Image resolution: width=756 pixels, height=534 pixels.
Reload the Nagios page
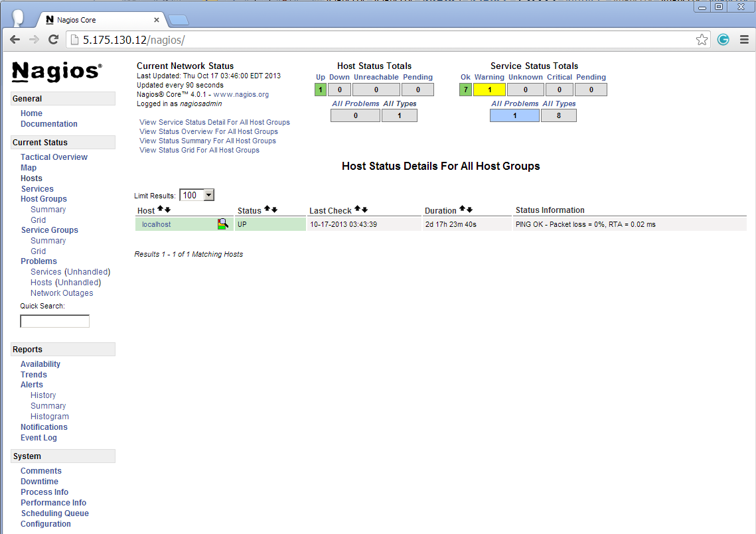pyautogui.click(x=54, y=40)
